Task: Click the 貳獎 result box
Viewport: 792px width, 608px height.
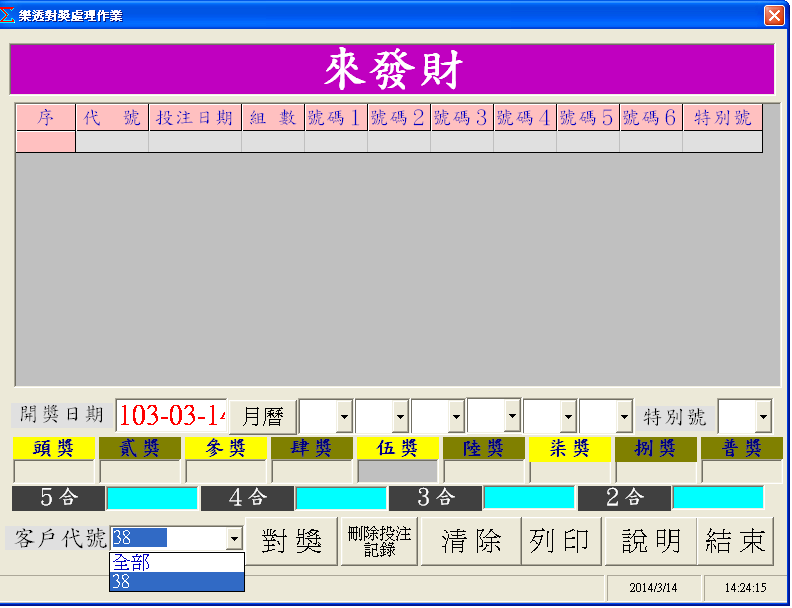Action: (140, 472)
